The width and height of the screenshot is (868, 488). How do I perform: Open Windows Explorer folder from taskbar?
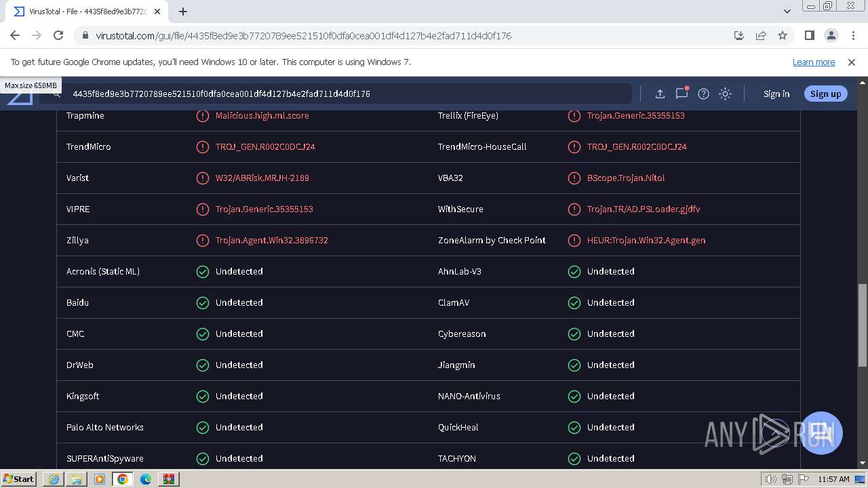77,479
